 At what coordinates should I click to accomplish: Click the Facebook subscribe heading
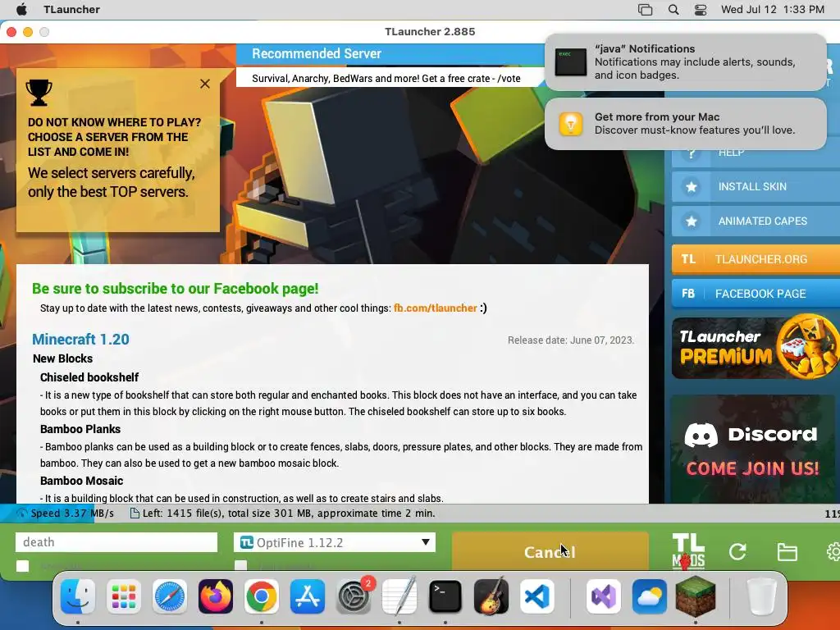click(176, 288)
